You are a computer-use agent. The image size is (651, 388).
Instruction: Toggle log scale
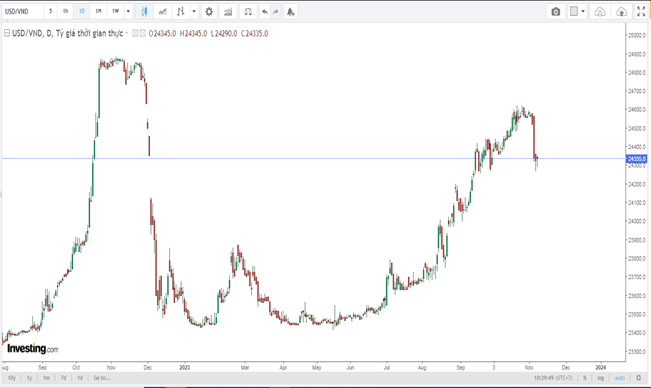tap(601, 378)
